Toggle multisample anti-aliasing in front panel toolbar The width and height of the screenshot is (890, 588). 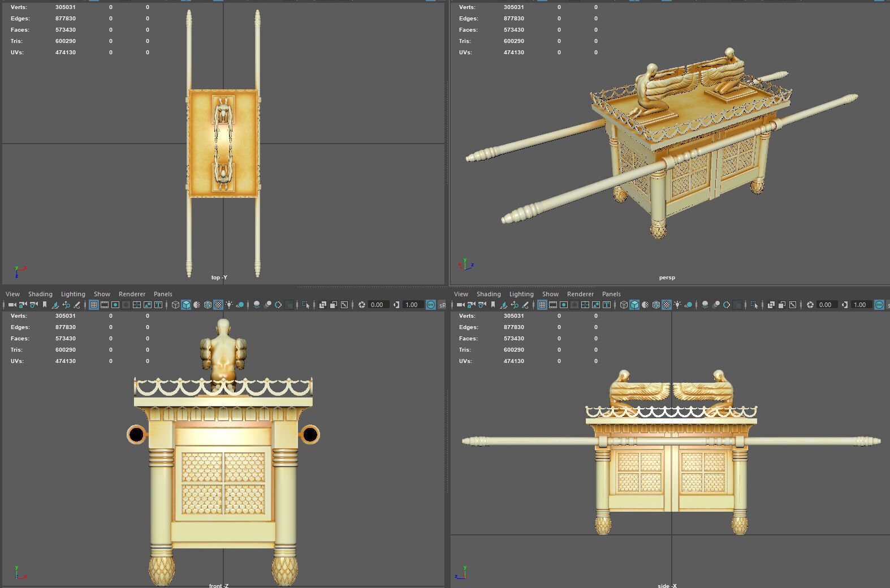278,305
